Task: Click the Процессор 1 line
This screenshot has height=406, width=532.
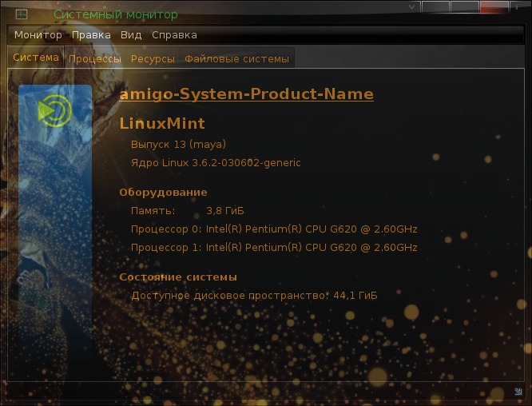Action: click(x=274, y=248)
